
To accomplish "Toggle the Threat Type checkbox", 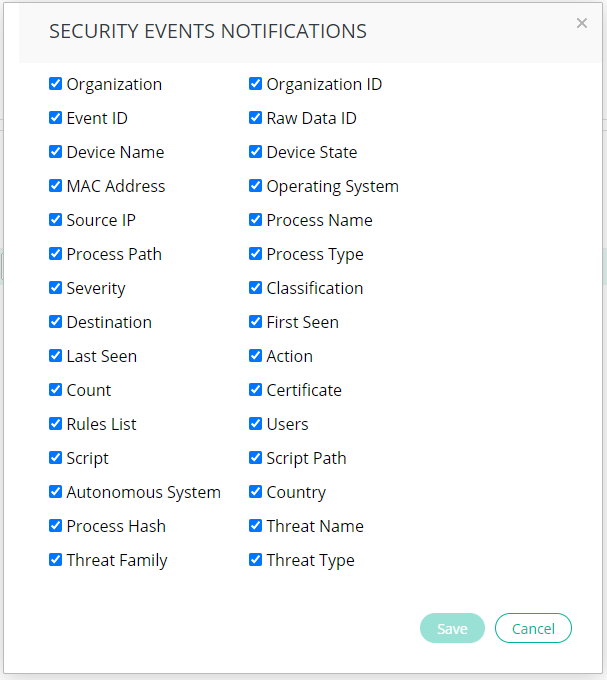I will click(256, 560).
